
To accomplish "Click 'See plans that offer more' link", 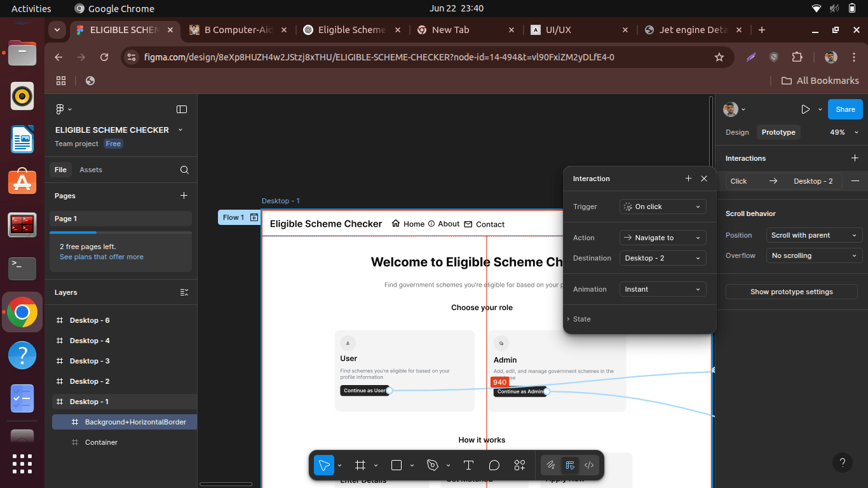I will (x=102, y=257).
